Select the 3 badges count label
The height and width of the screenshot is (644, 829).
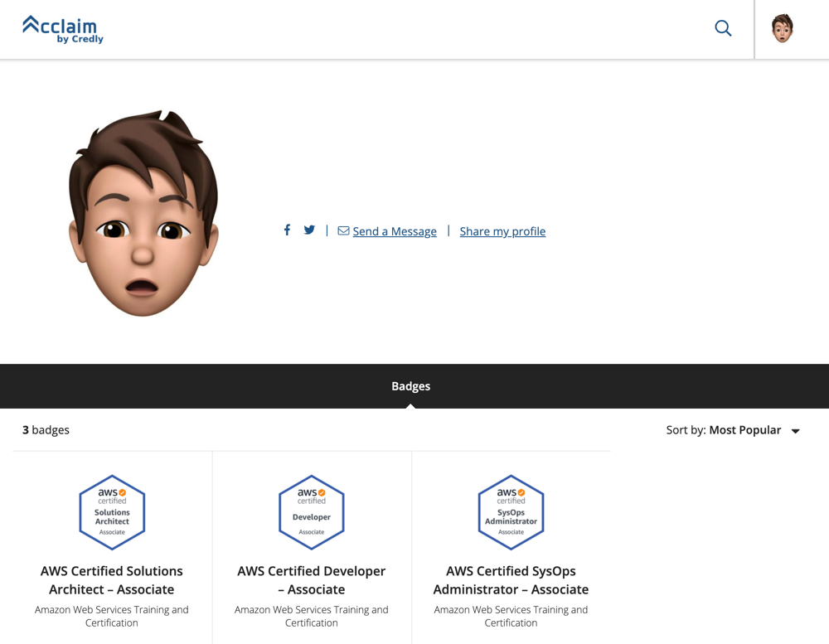(x=46, y=430)
